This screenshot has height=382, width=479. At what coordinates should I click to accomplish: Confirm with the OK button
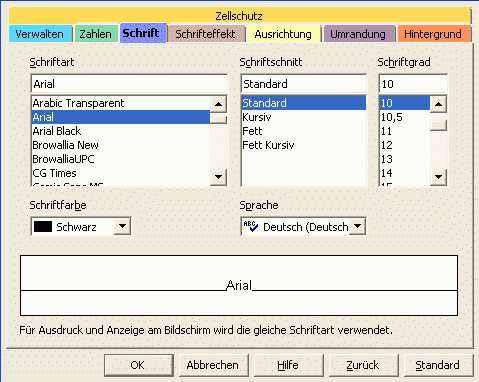coord(139,365)
